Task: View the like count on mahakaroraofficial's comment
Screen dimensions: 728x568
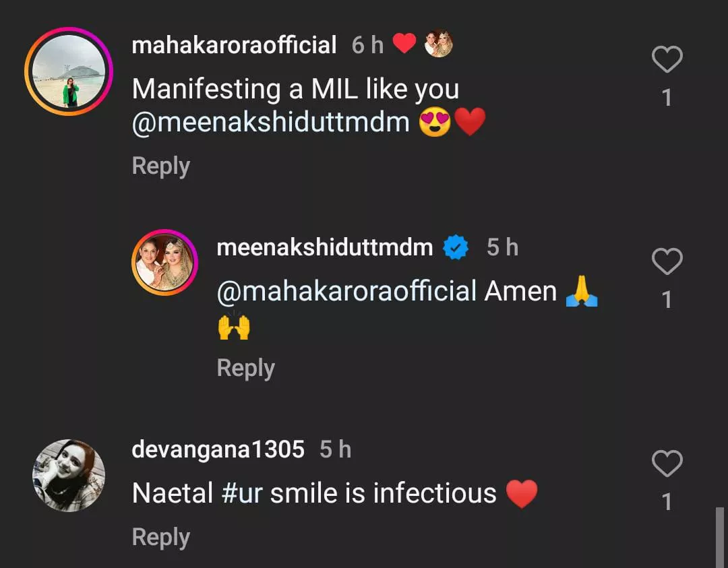Action: [x=667, y=98]
